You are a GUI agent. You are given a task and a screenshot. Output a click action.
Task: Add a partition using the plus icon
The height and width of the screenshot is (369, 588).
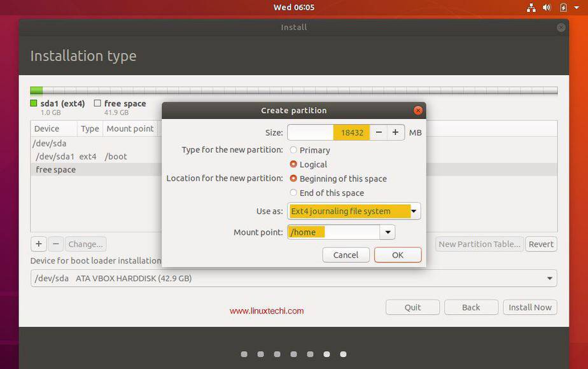click(38, 244)
